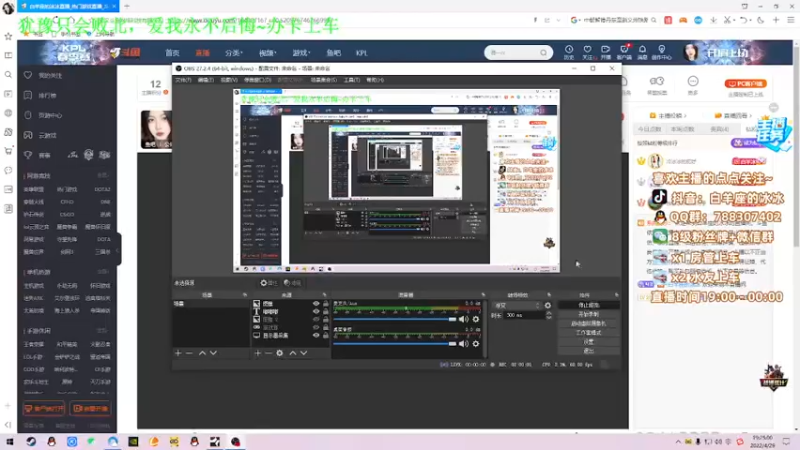Screen dimensions: 800x450
Task: Toggle visibility of the text source
Action: (x=316, y=311)
